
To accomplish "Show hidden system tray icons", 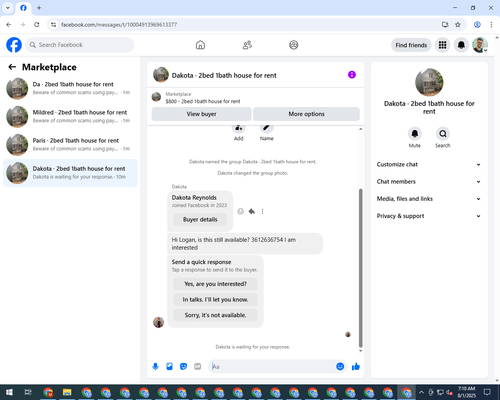I will [421, 392].
